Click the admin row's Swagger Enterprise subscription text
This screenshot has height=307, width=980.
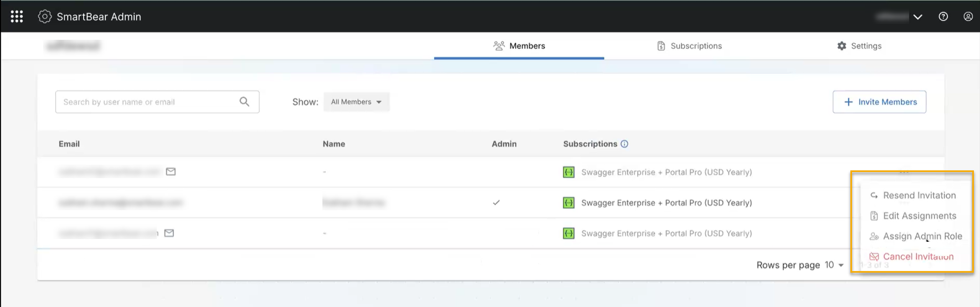[x=666, y=202]
